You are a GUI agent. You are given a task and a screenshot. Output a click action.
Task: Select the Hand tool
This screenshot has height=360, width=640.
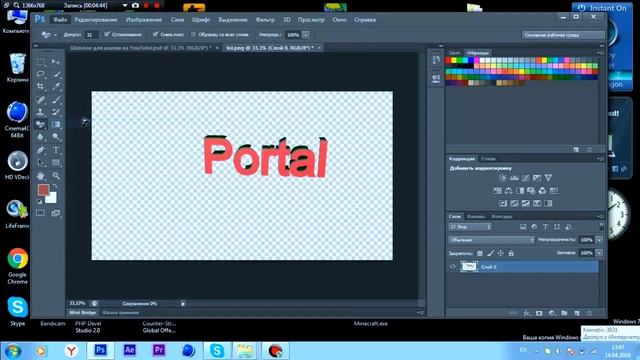pos(40,176)
